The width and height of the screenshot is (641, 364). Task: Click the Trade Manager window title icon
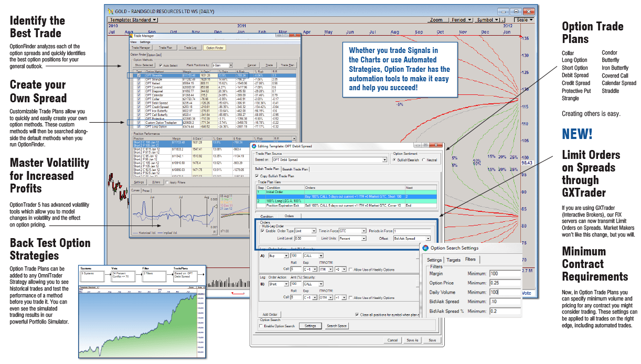[131, 36]
